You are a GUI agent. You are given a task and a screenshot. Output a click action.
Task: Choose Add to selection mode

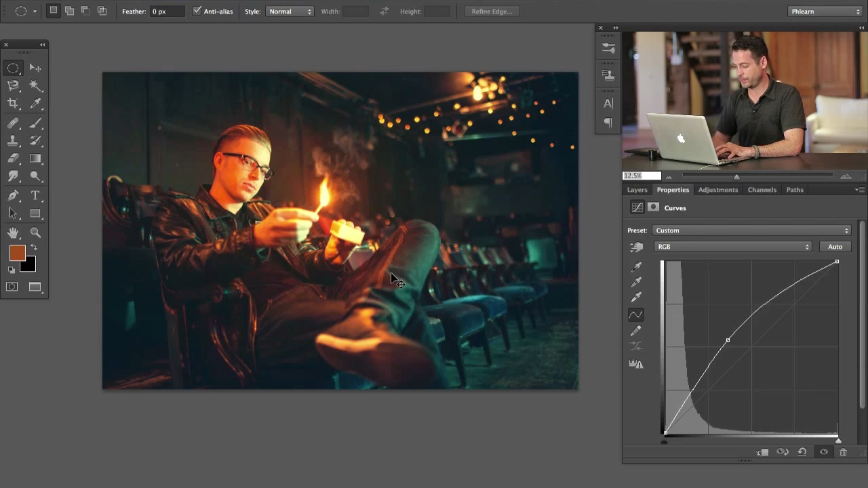pos(69,11)
